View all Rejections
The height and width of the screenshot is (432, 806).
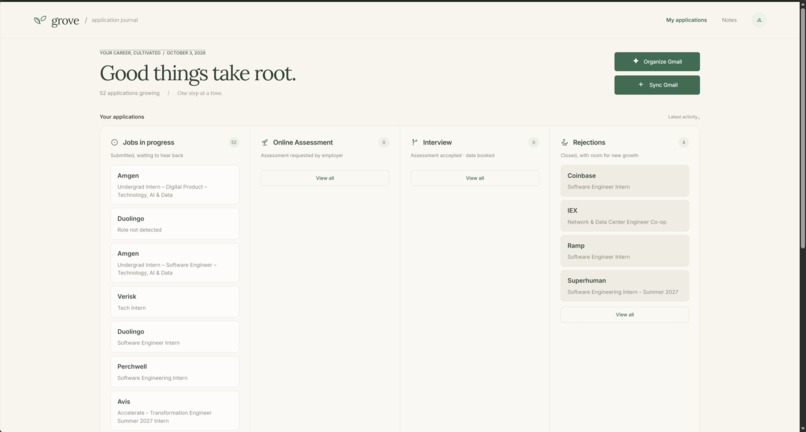(x=625, y=315)
